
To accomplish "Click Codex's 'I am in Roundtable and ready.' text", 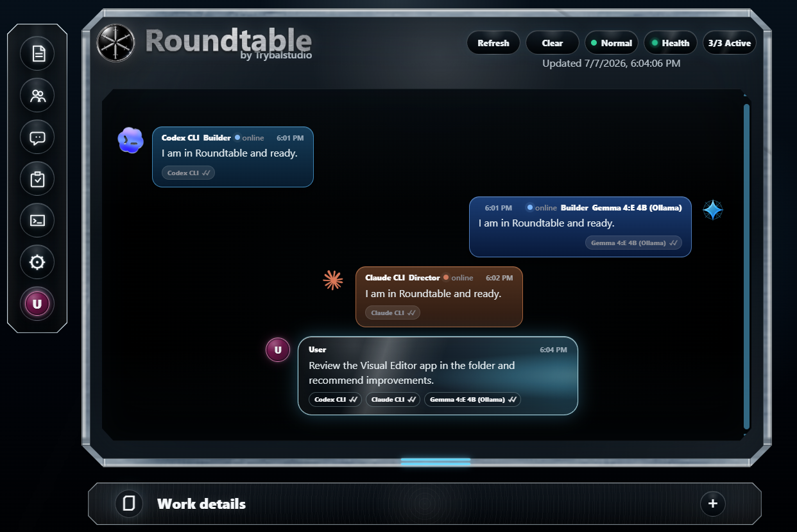I will (x=230, y=153).
